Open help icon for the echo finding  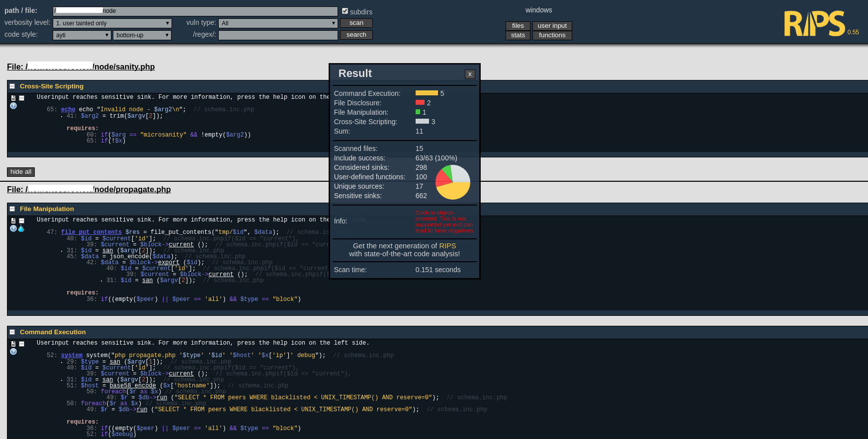[x=13, y=106]
